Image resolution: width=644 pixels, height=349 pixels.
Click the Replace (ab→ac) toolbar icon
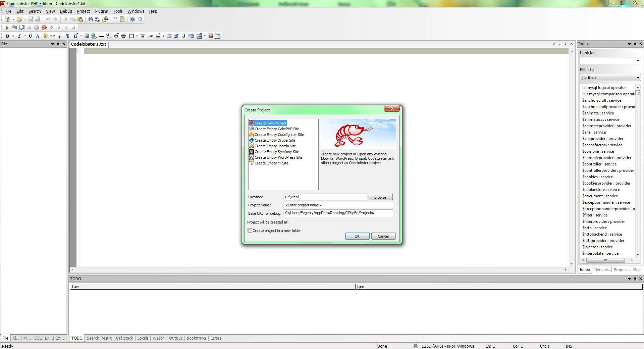pos(98,19)
